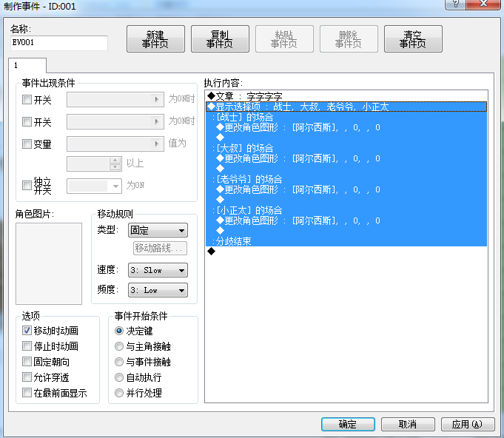The height and width of the screenshot is (438, 504).
Task: Select empty command line under [战士] branch
Action: click(x=346, y=138)
